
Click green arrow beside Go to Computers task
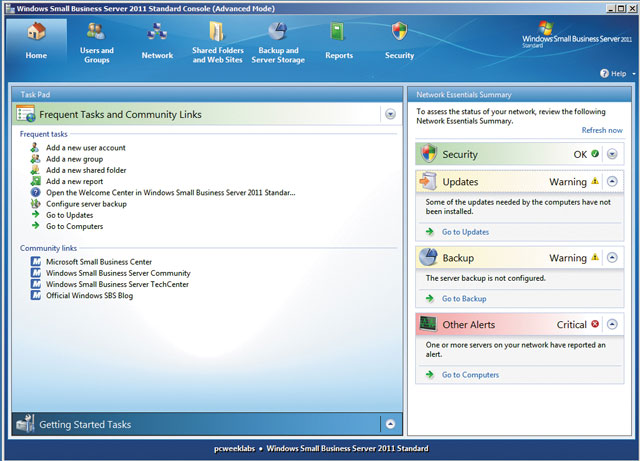36,226
